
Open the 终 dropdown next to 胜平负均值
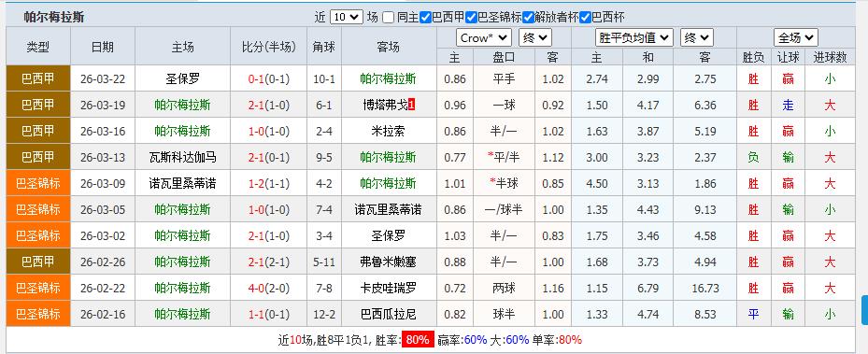[x=697, y=38]
